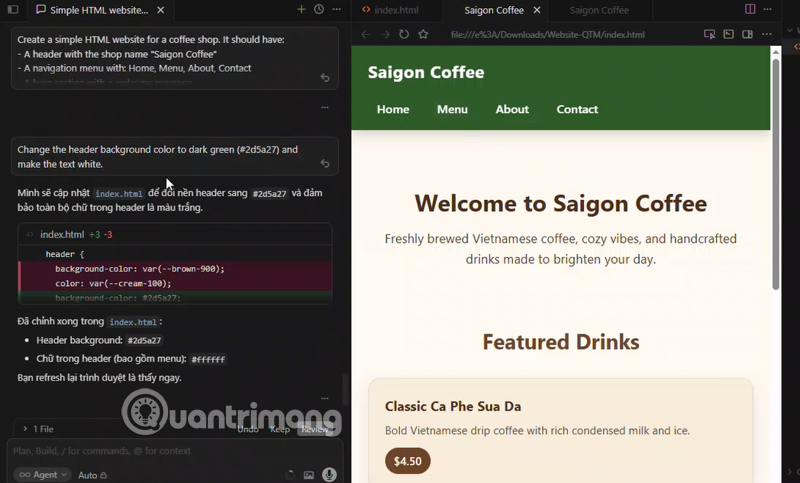
Task: Toggle the browser side panel layout icon
Action: [x=747, y=34]
